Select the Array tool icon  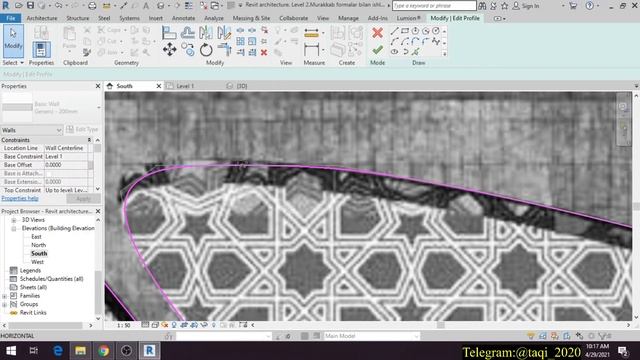(240, 41)
